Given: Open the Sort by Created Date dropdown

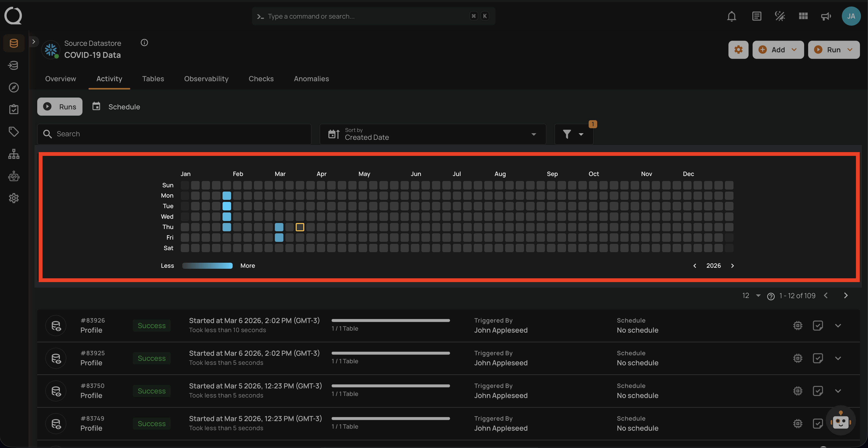Looking at the screenshot, I should point(534,134).
